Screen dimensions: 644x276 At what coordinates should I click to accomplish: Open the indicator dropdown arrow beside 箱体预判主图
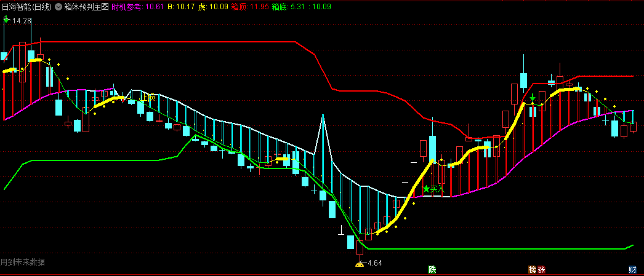(58, 7)
